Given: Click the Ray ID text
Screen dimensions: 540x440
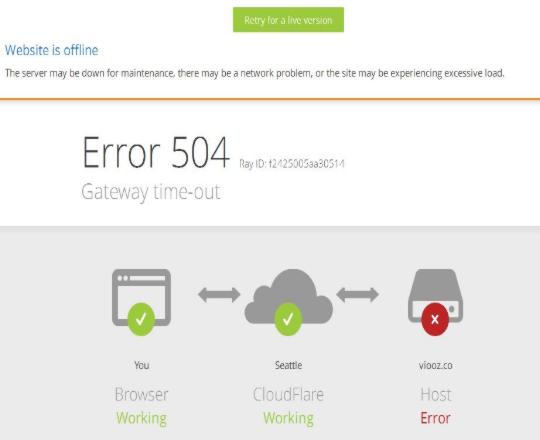Looking at the screenshot, I should click(x=292, y=164).
